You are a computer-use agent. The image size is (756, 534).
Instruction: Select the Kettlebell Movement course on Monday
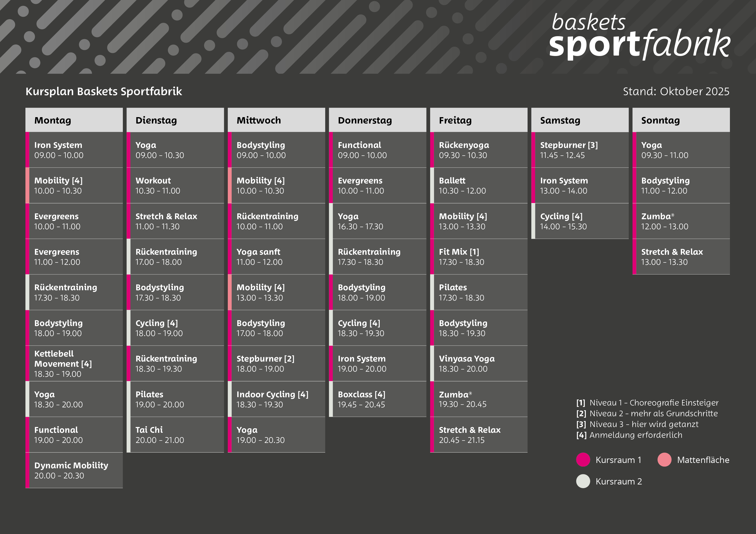[74, 363]
